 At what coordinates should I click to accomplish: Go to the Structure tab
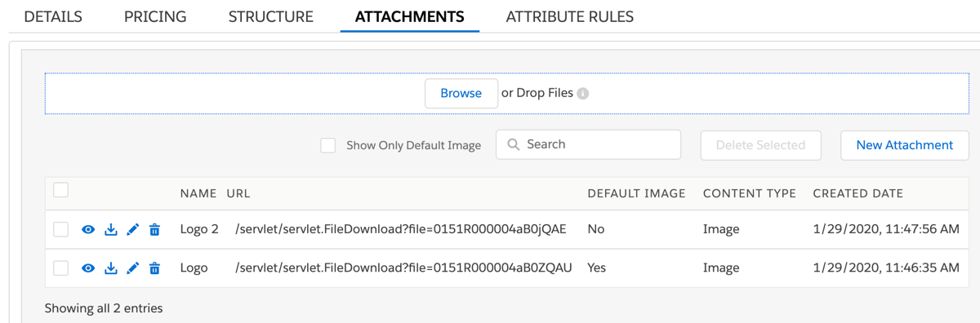coord(271,16)
